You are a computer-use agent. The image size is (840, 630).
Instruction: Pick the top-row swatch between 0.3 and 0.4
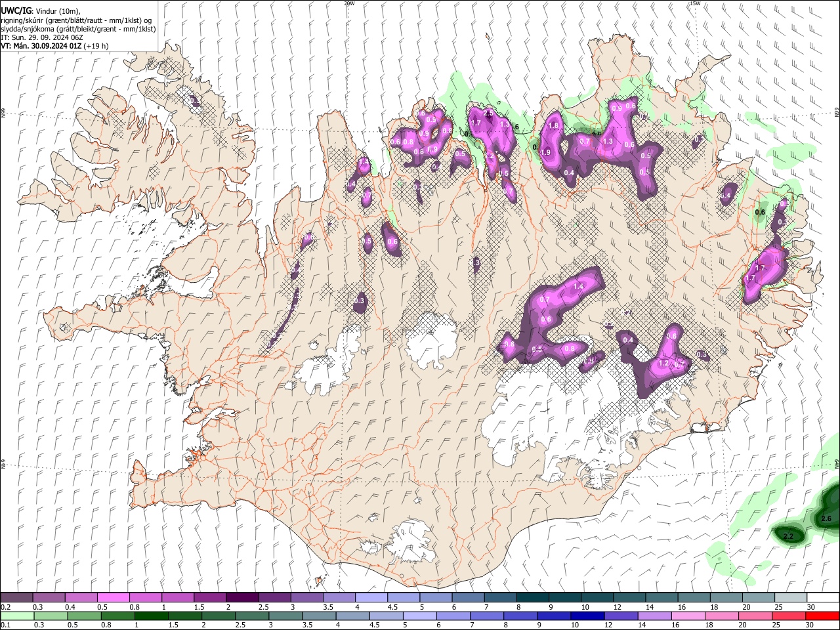pyautogui.click(x=49, y=598)
